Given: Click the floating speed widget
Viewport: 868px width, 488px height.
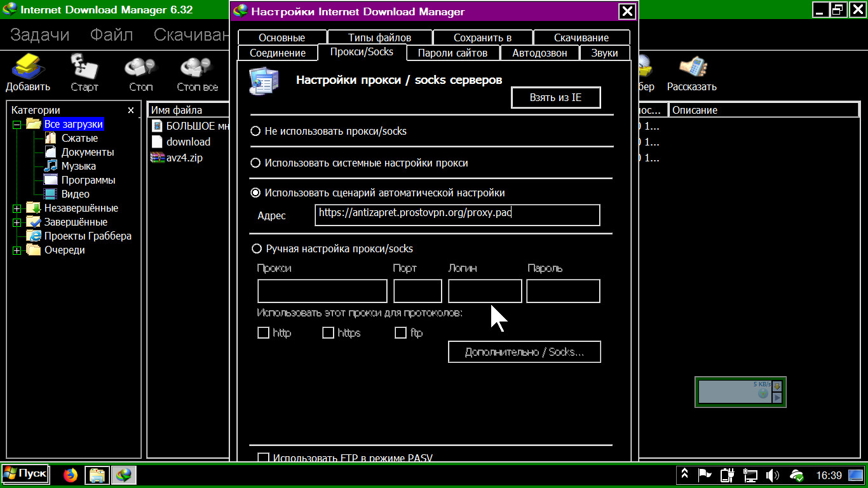Looking at the screenshot, I should point(740,392).
